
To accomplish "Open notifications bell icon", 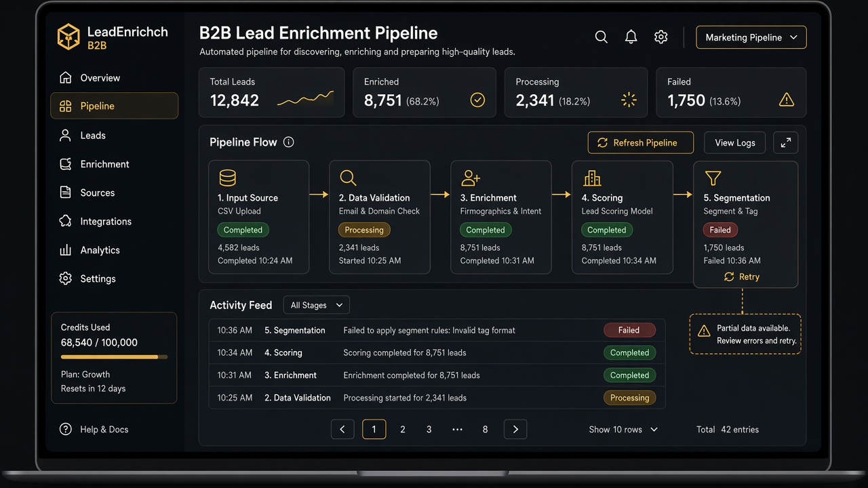I will 631,37.
